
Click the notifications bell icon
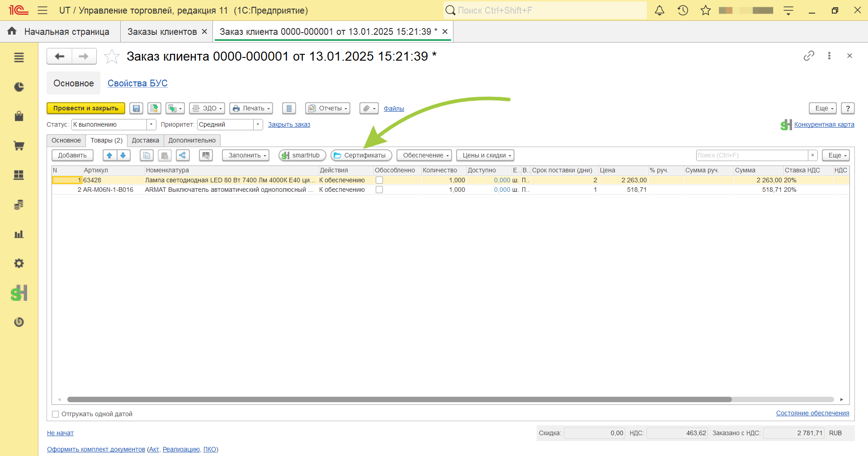pyautogui.click(x=660, y=10)
